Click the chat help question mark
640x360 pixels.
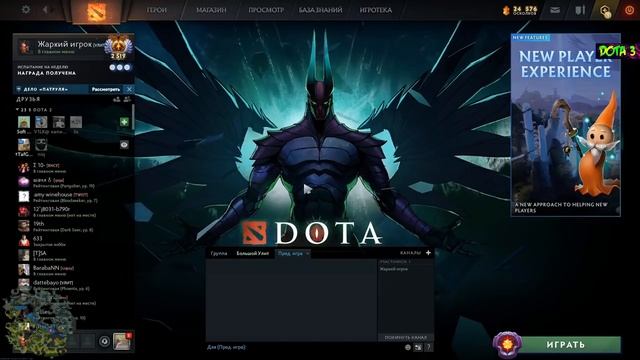click(428, 347)
